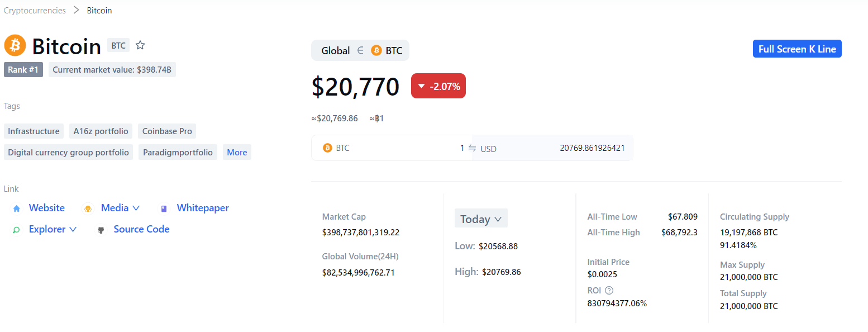The width and height of the screenshot is (868, 332).
Task: Show More tags
Action: coord(237,153)
